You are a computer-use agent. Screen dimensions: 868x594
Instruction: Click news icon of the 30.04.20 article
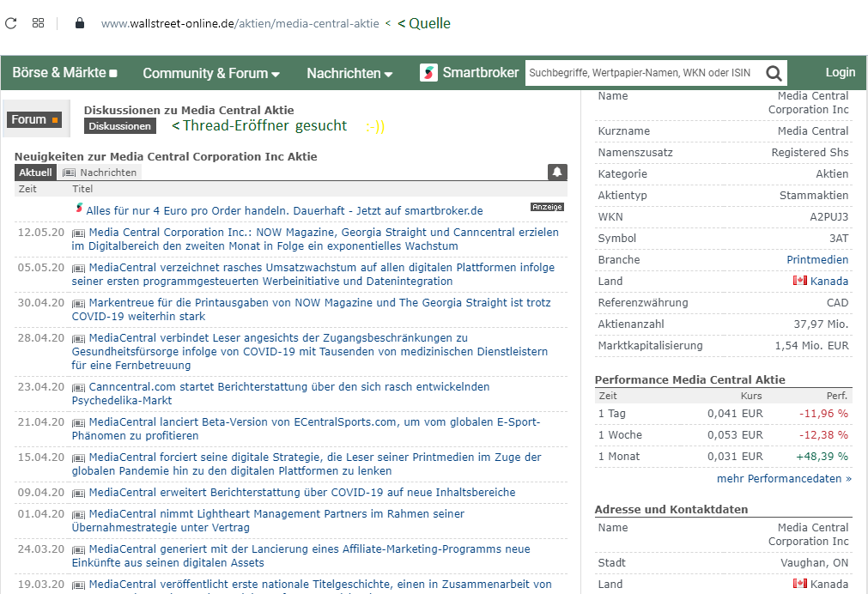point(79,303)
